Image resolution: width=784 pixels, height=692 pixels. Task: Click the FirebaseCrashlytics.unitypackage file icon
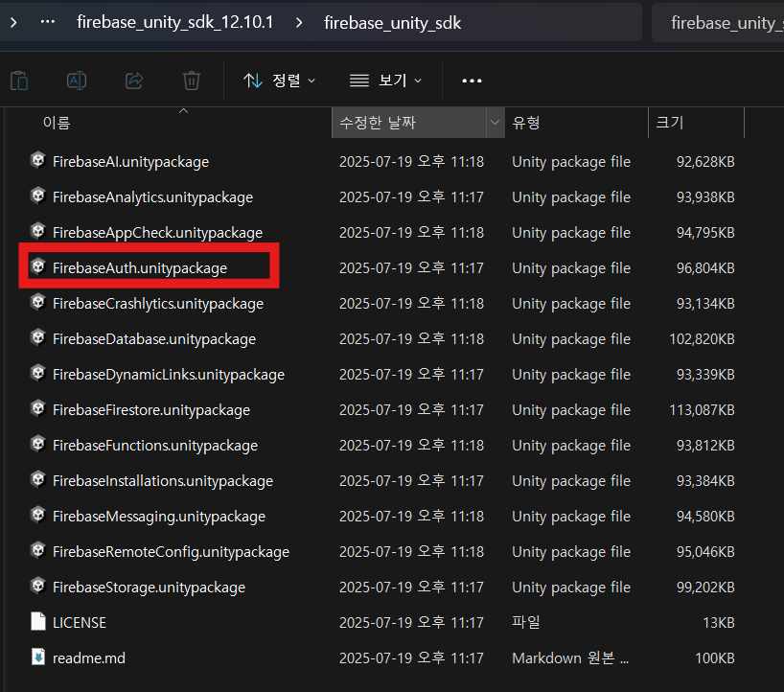coord(38,303)
